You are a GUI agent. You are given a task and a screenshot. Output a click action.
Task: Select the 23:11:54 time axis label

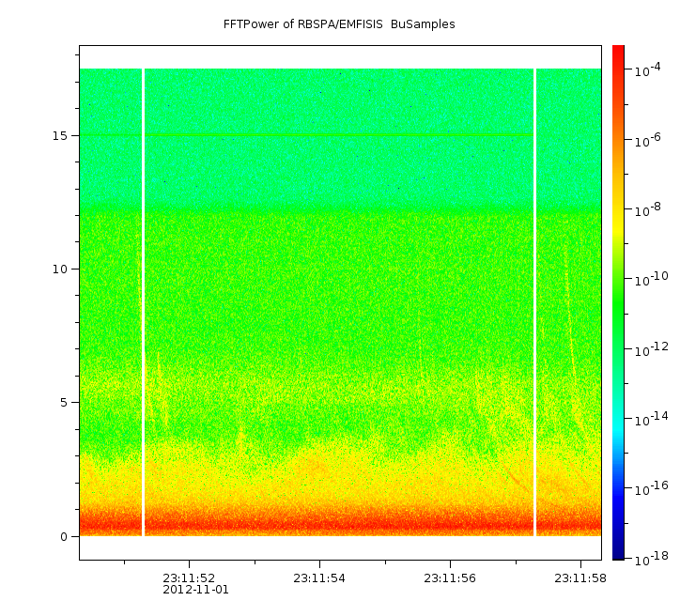[319, 577]
